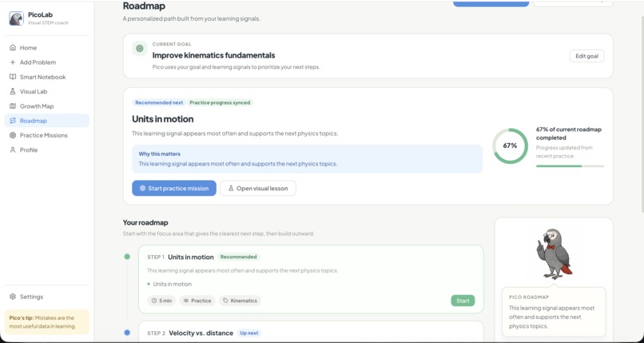Click the PicoLab parrot logo
Image resolution: width=644 pixels, height=343 pixels.
click(17, 18)
